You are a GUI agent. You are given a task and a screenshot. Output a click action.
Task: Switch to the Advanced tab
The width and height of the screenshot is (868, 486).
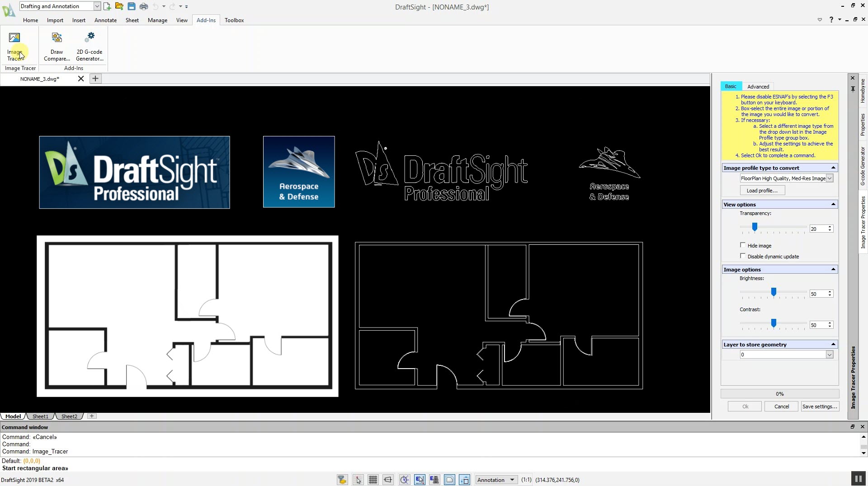758,86
